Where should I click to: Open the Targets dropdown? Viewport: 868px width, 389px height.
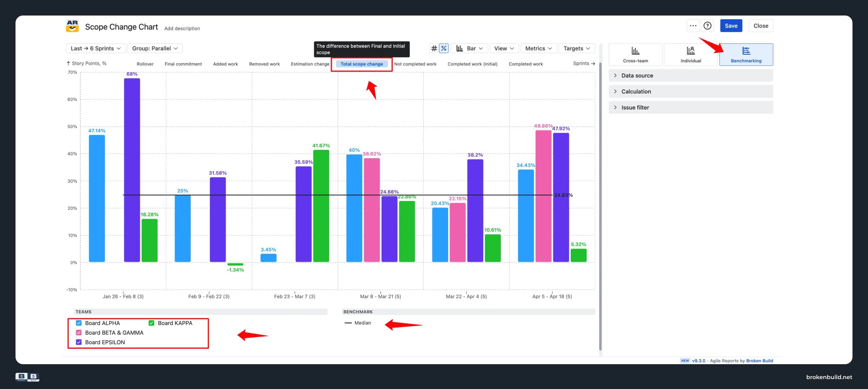pyautogui.click(x=576, y=48)
